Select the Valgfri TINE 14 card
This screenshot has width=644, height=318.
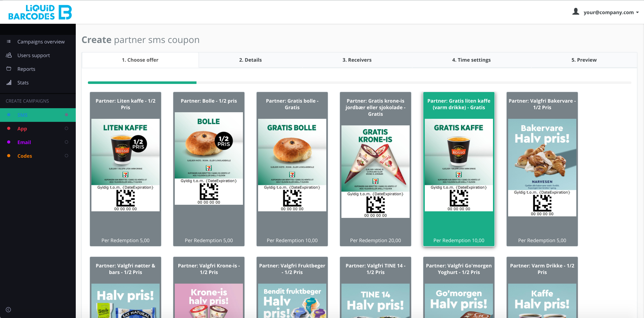pos(376,287)
